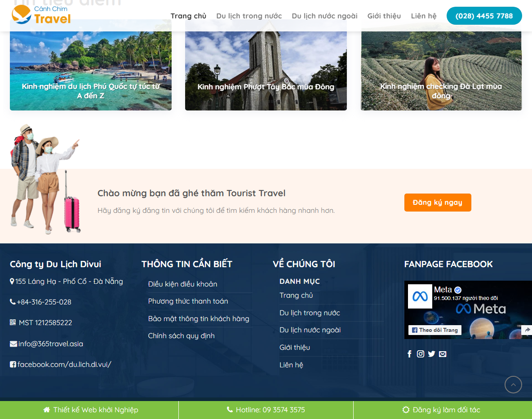Open the Du lịch trong nước menu item
This screenshot has width=532, height=419.
(249, 16)
